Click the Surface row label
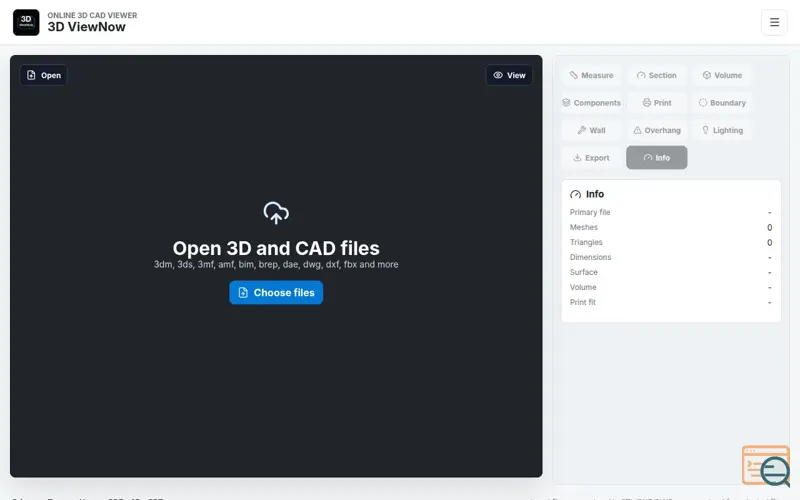The image size is (800, 500). 584,272
